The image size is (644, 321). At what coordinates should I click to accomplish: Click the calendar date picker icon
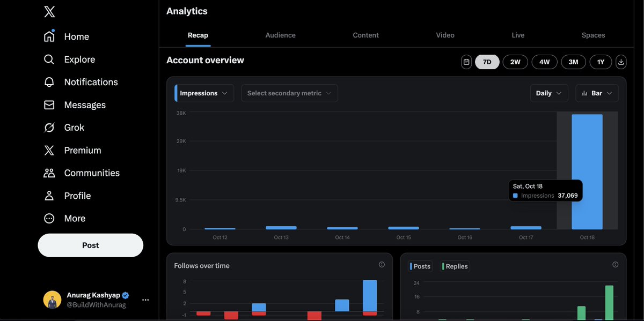[x=466, y=62]
